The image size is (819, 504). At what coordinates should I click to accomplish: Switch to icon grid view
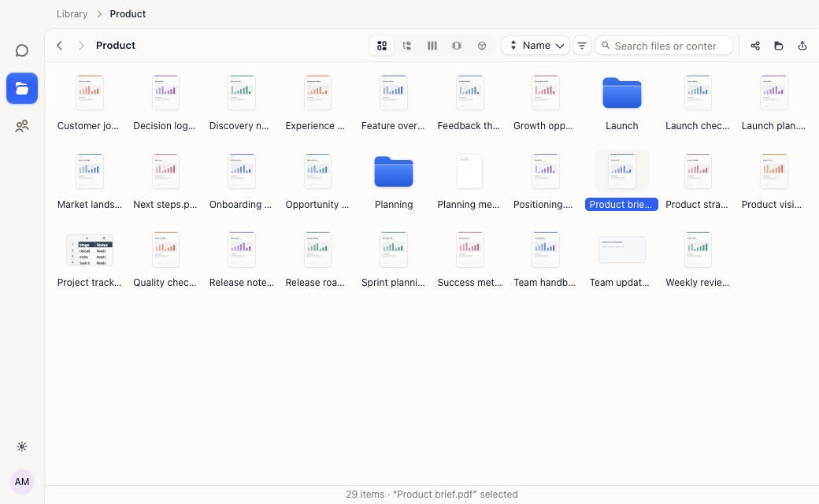(382, 46)
